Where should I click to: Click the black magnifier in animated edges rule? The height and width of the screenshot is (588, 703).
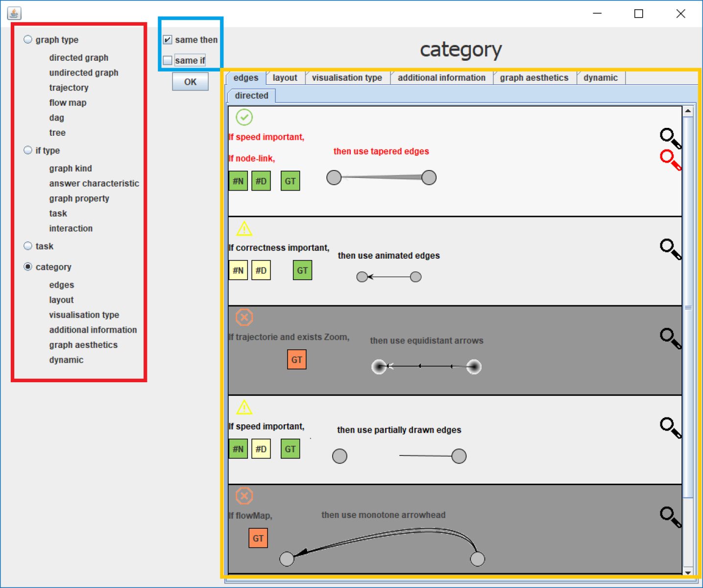[670, 248]
